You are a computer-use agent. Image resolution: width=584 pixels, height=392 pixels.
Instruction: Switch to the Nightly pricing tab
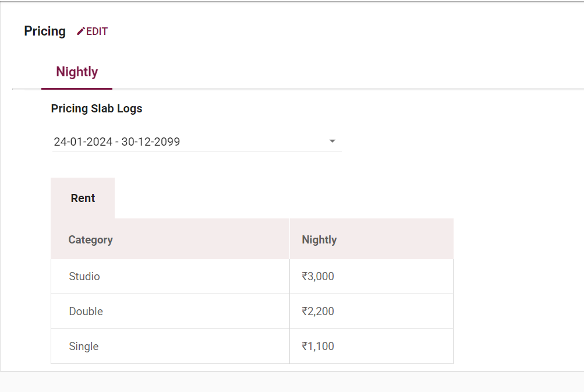tap(77, 72)
